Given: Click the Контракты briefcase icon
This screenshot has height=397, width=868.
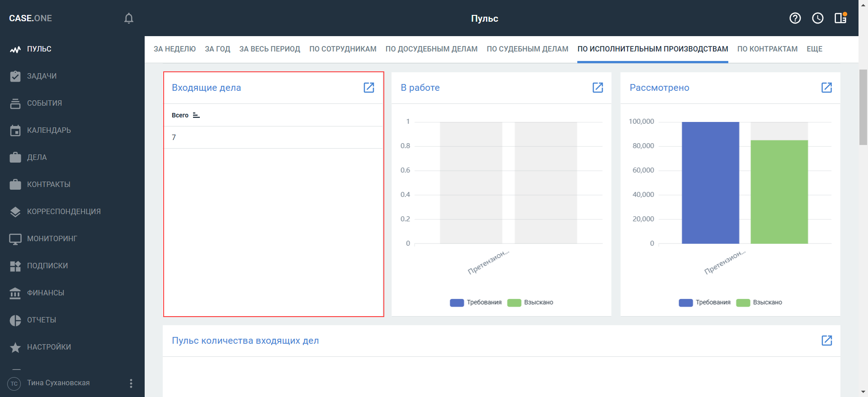Looking at the screenshot, I should coord(15,184).
